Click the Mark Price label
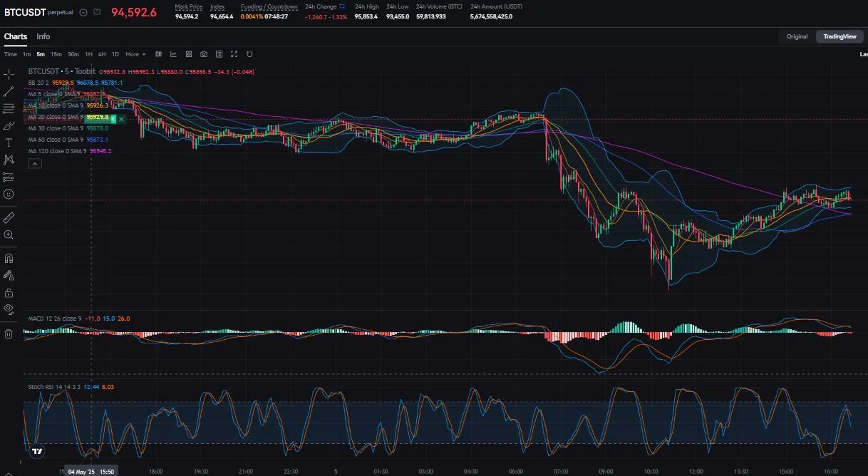Viewport: 868px width, 476px height. tap(189, 6)
